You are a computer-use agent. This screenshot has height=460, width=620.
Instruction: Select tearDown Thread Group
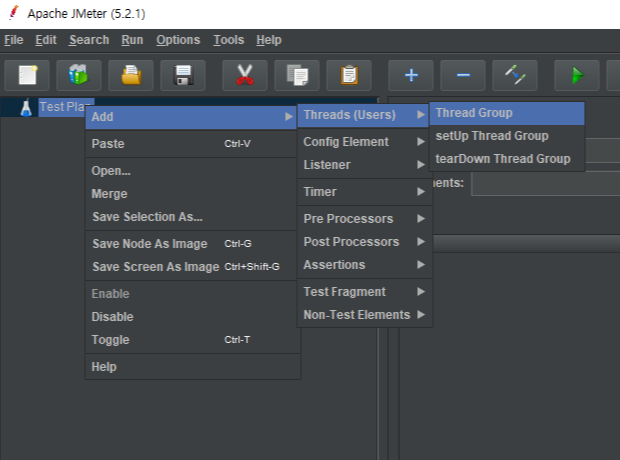(507, 159)
